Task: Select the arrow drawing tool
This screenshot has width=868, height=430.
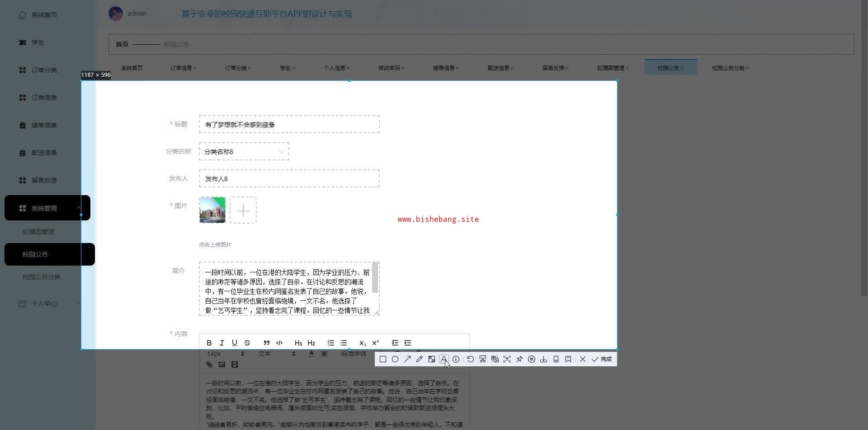Action: click(407, 359)
